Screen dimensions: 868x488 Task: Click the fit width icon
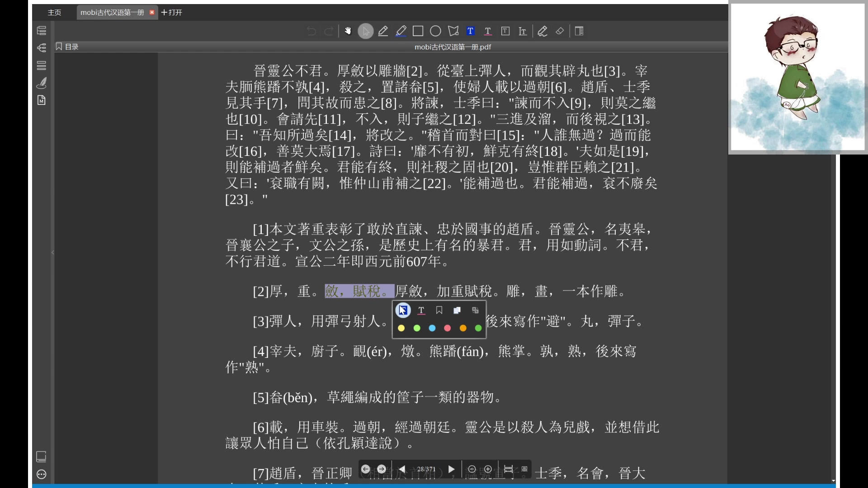click(x=509, y=469)
